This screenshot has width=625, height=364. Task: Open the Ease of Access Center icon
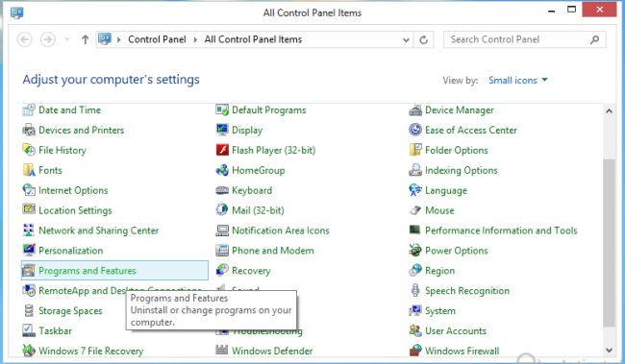(x=415, y=130)
